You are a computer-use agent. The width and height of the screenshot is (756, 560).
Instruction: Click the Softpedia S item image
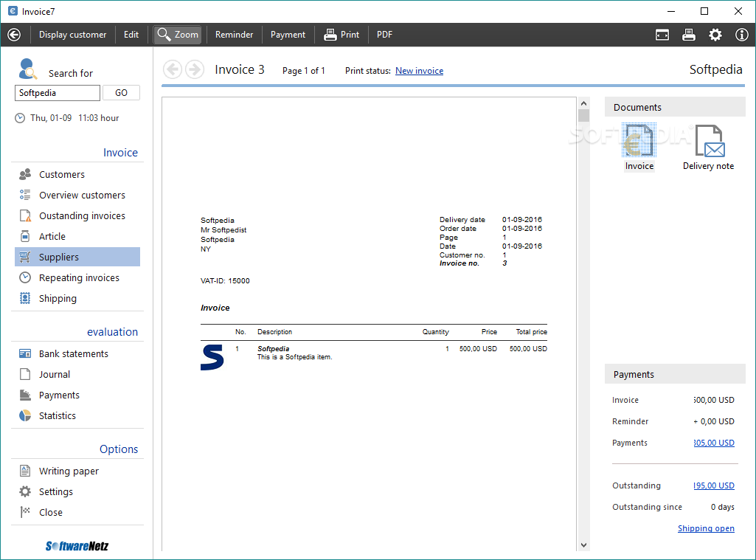pyautogui.click(x=212, y=357)
